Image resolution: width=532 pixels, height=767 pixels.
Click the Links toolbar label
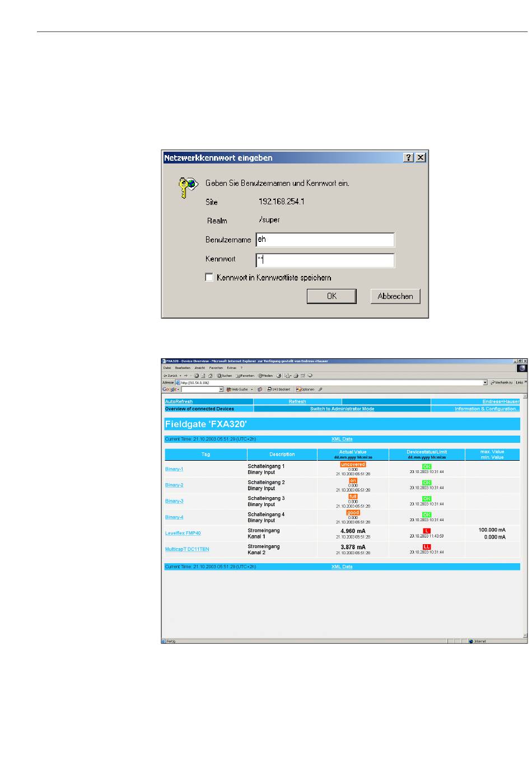[519, 382]
